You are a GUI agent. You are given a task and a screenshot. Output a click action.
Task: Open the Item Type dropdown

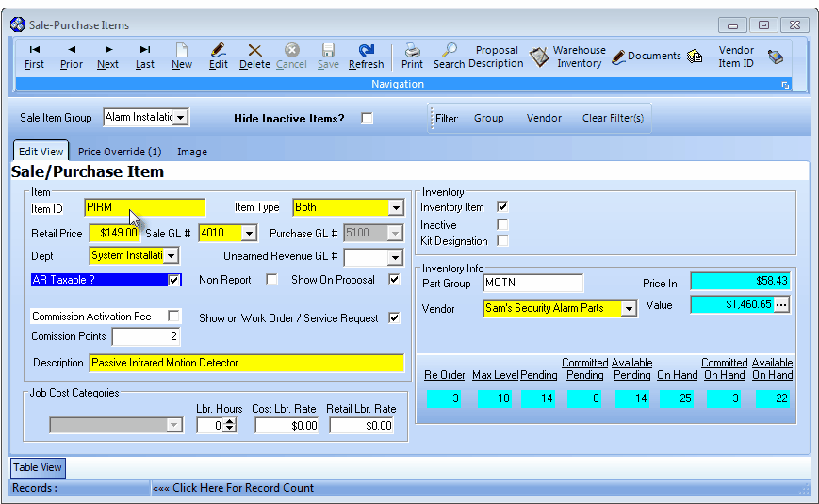point(397,208)
